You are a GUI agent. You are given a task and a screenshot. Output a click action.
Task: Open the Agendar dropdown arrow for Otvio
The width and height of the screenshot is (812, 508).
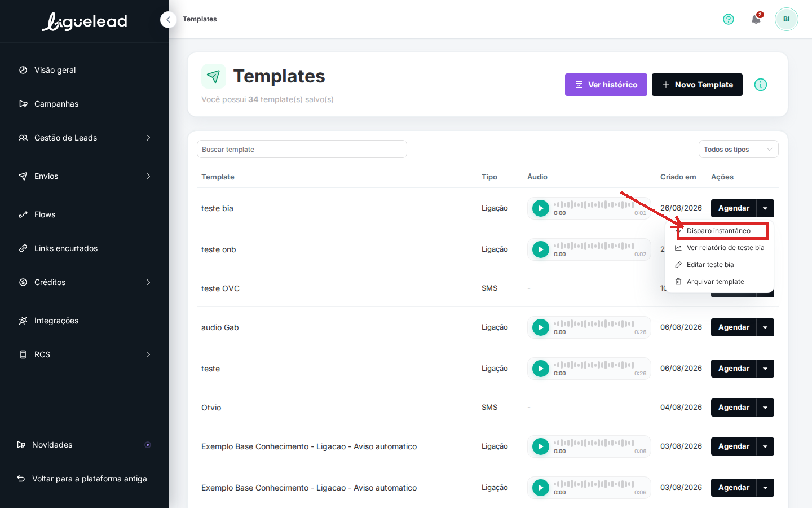click(765, 408)
